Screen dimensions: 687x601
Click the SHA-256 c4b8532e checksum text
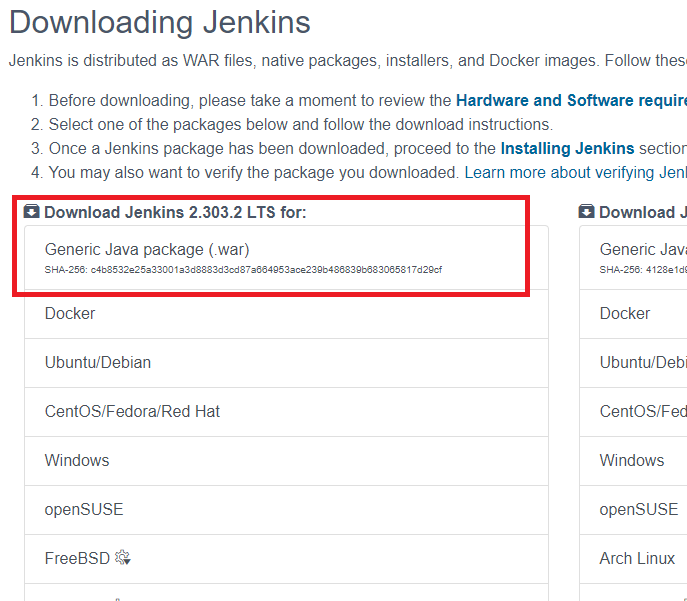click(x=243, y=270)
